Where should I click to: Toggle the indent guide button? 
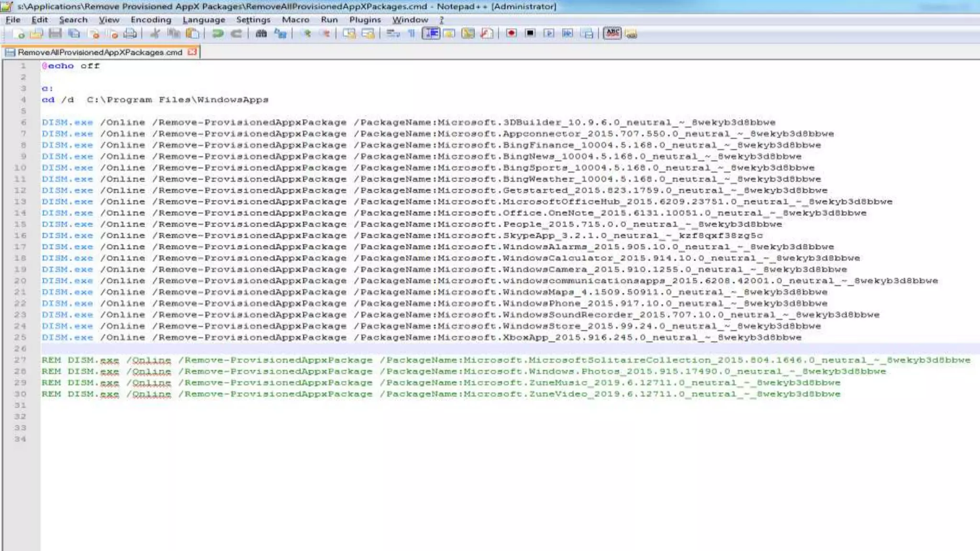pyautogui.click(x=431, y=33)
